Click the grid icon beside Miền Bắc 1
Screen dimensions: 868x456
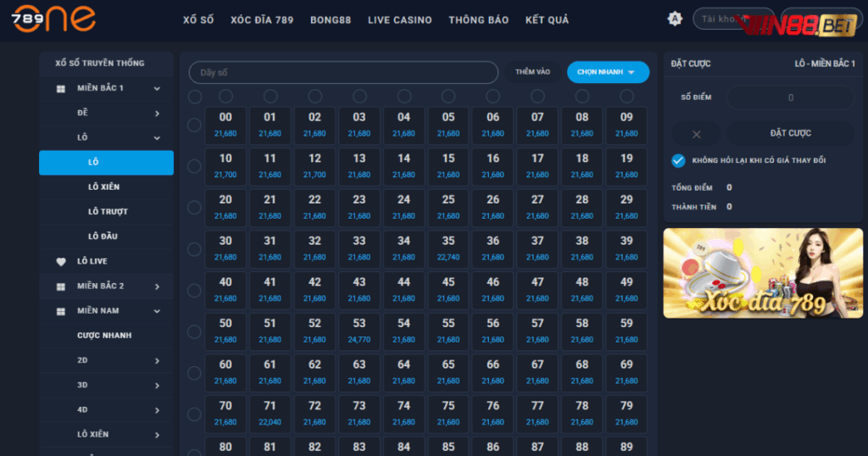(61, 88)
